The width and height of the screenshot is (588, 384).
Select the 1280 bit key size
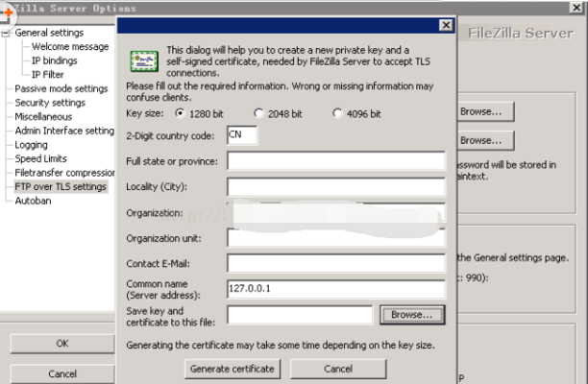[x=180, y=113]
